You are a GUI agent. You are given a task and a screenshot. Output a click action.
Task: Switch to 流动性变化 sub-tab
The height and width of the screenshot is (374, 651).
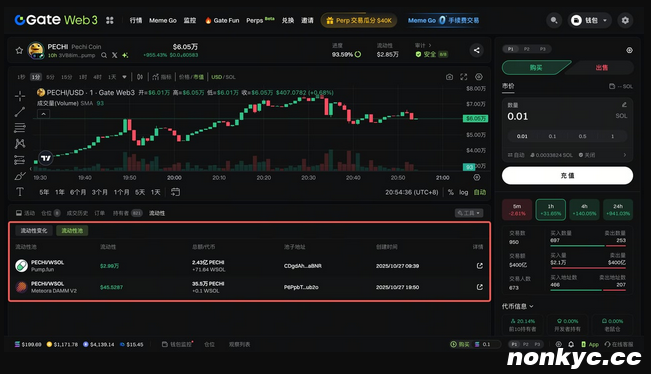tap(34, 230)
